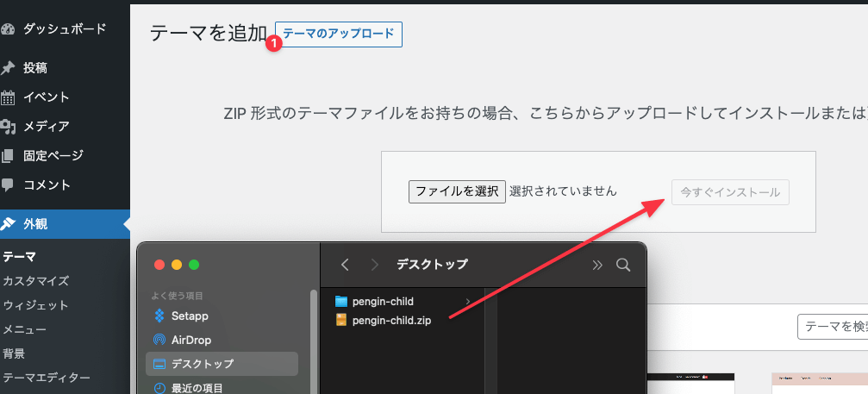Go forward in the Finder window
Viewport: 868px width, 394px height.
tap(375, 265)
